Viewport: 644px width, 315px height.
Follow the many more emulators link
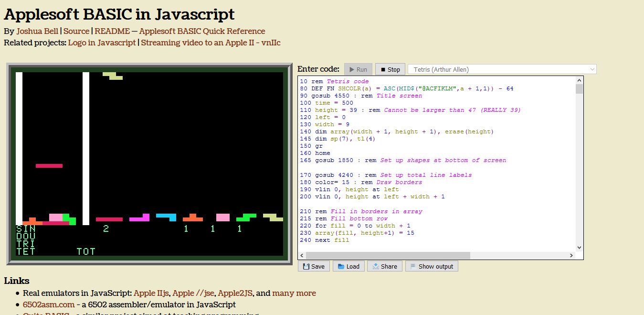(294, 293)
